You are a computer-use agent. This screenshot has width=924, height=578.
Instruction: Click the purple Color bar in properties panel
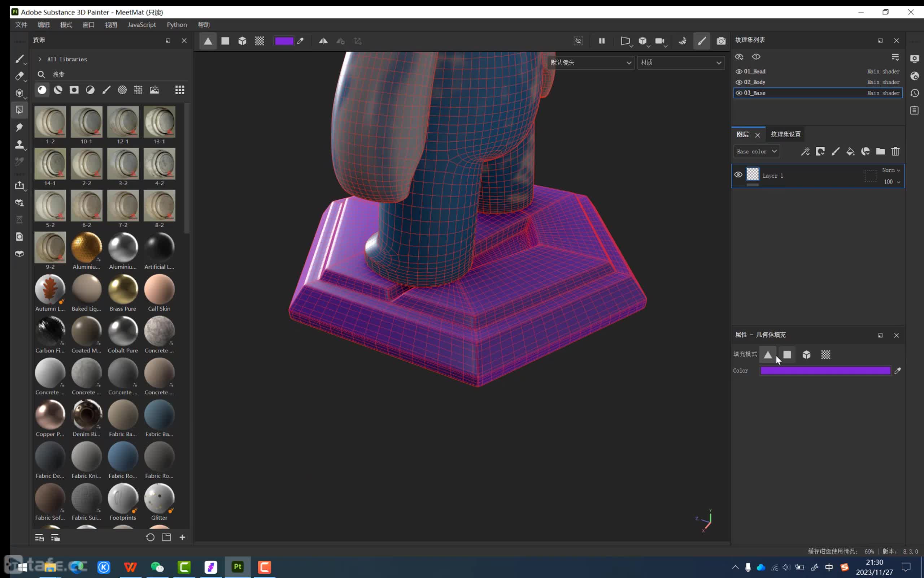(x=825, y=370)
